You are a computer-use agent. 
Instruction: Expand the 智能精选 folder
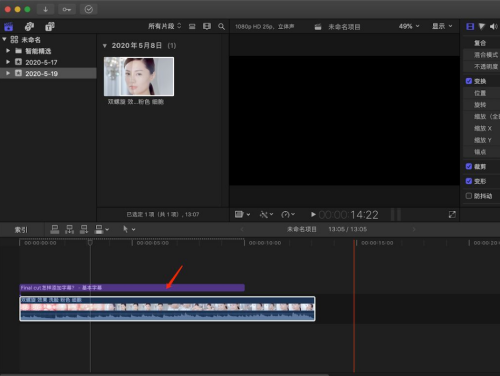click(x=8, y=51)
